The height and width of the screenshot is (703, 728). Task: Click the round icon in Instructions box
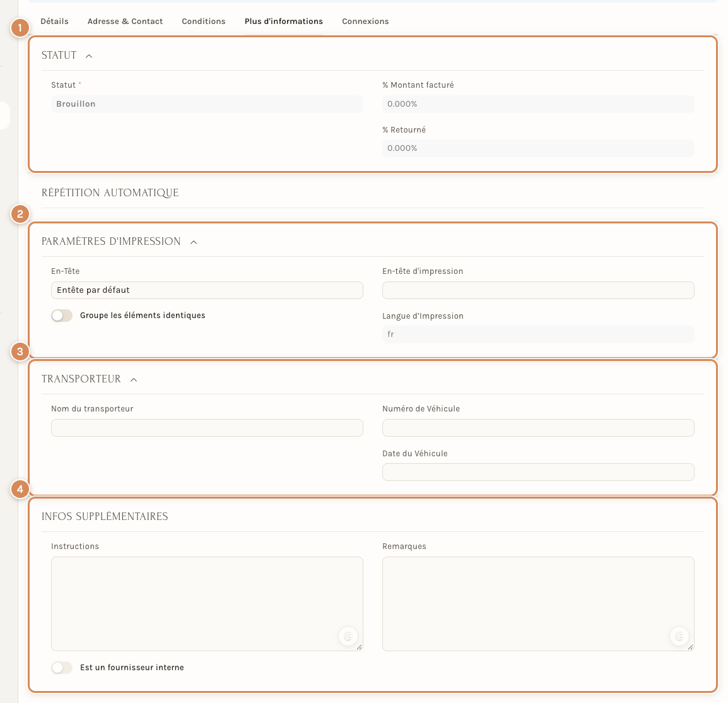pyautogui.click(x=348, y=636)
